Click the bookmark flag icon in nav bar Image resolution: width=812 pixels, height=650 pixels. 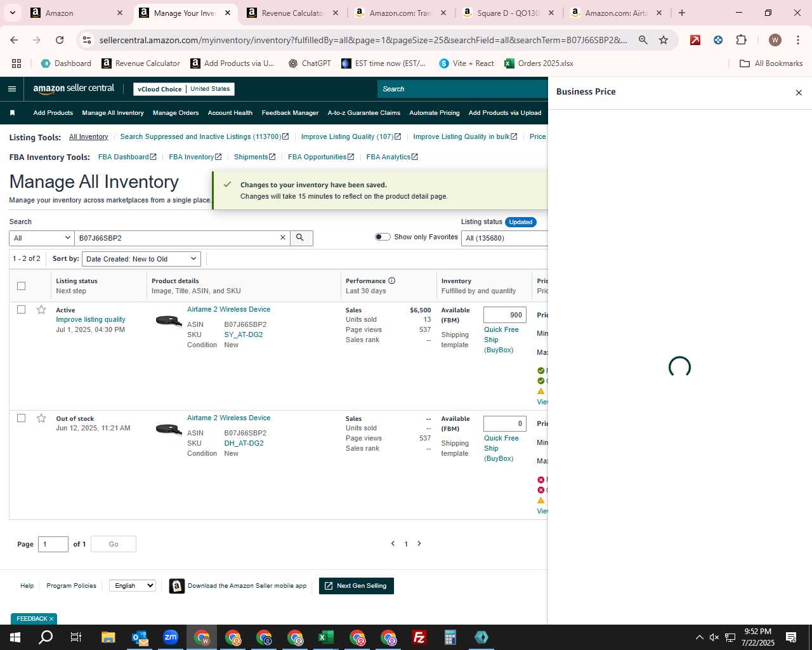(12, 113)
